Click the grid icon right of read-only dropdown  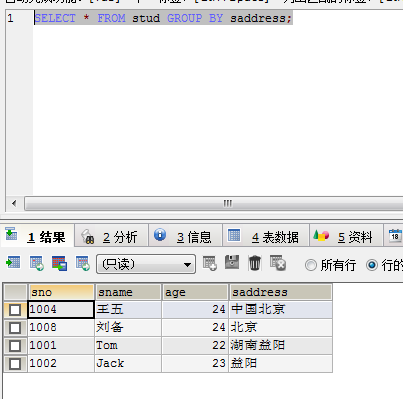[x=210, y=263]
